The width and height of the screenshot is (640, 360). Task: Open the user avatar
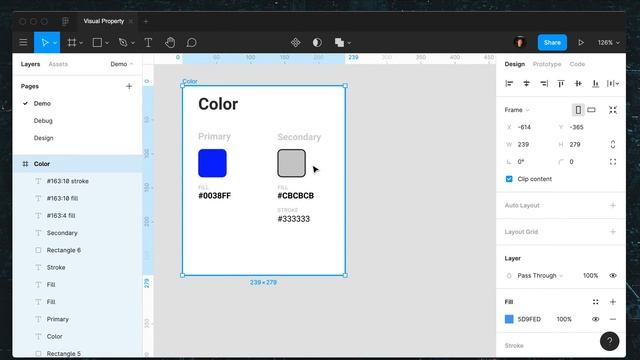(x=520, y=42)
